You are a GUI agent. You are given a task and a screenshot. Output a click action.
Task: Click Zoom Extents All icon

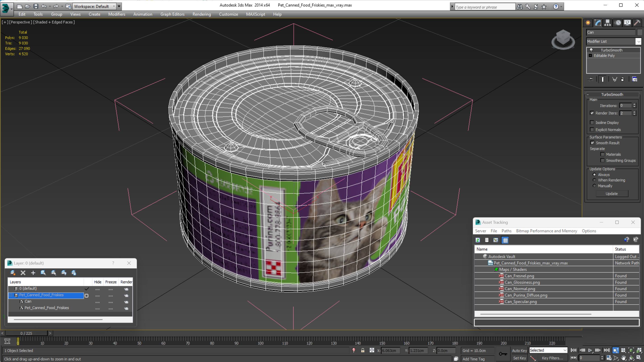point(639,350)
